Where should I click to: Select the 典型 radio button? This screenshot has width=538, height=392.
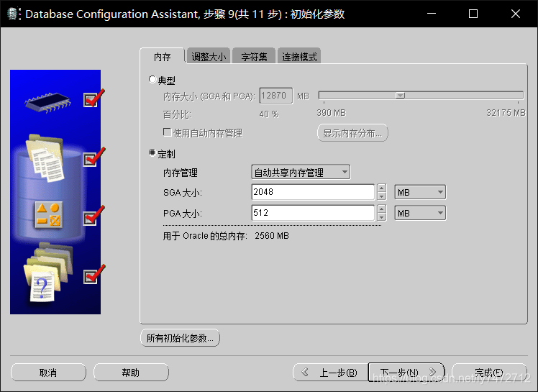[x=152, y=80]
